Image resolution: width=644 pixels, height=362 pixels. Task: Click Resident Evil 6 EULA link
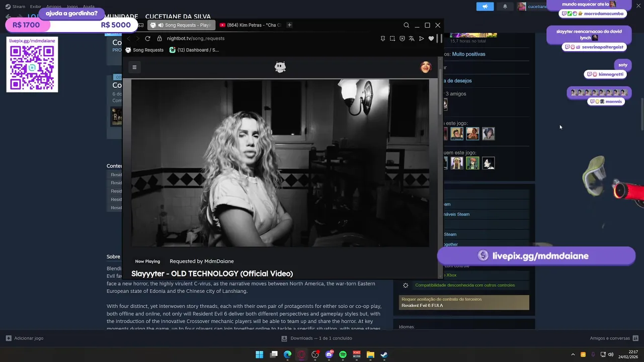pos(422,306)
